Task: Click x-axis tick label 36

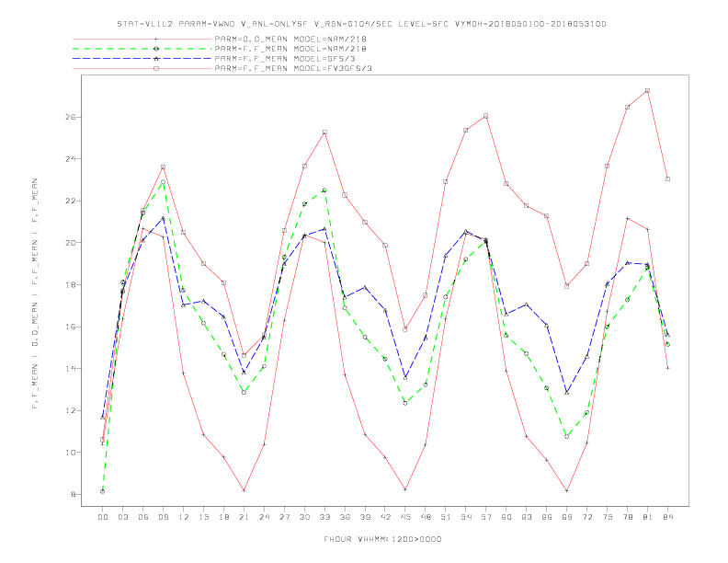Action: 345,517
